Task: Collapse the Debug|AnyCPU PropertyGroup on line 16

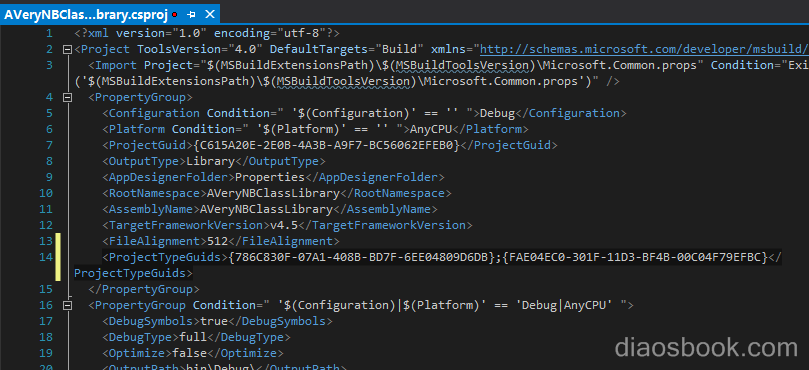Action: 67,305
